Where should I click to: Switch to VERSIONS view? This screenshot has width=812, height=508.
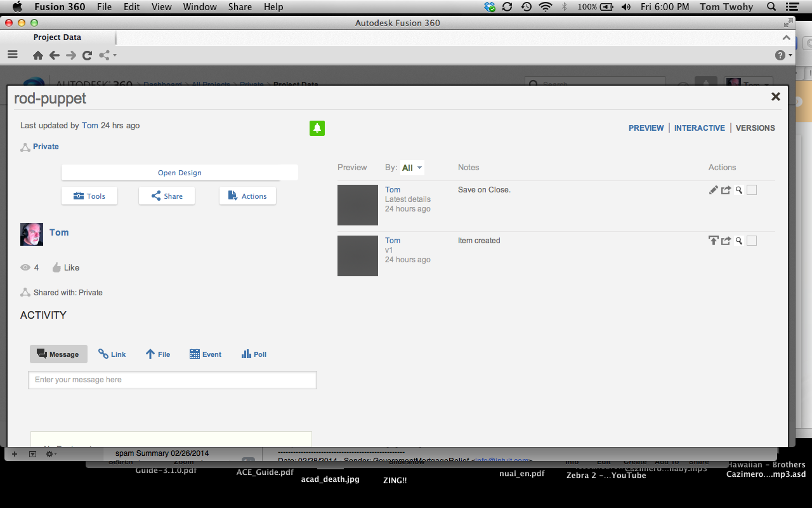[755, 128]
